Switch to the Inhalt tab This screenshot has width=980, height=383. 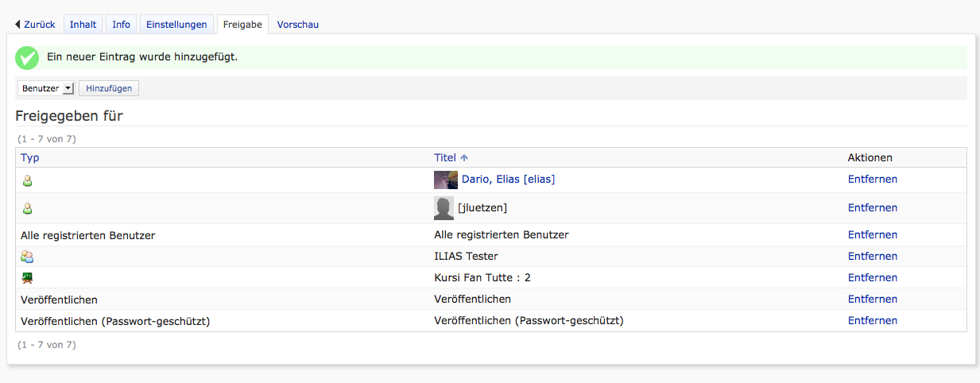click(x=83, y=25)
